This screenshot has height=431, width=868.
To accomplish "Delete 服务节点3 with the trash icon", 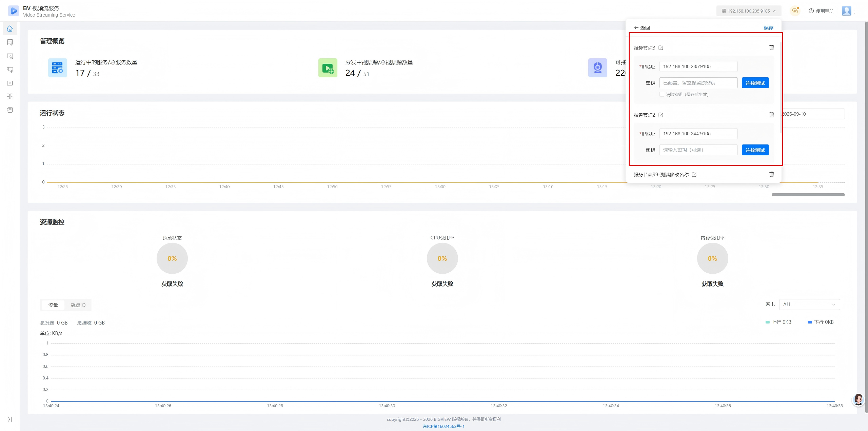I will coord(772,47).
